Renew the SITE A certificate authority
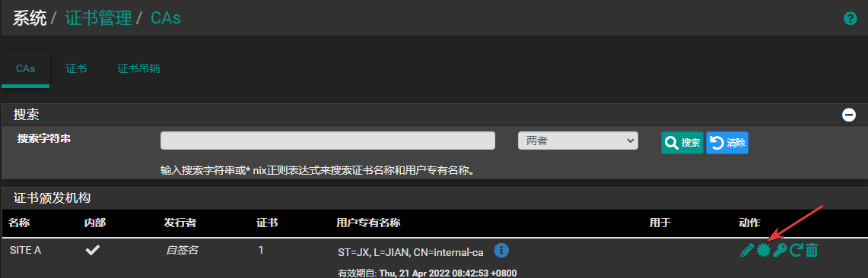The height and width of the screenshot is (278, 868). tap(796, 251)
